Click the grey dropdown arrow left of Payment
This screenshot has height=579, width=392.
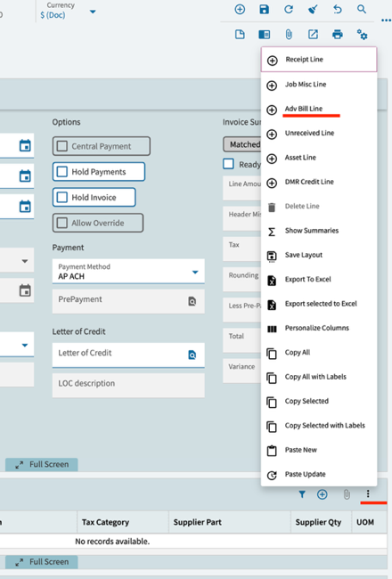pos(25,261)
